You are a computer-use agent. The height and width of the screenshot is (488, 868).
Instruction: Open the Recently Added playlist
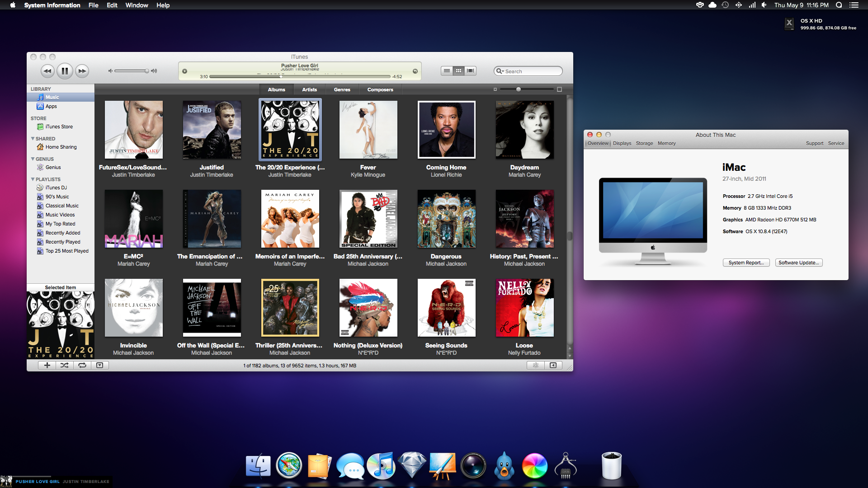pyautogui.click(x=61, y=233)
